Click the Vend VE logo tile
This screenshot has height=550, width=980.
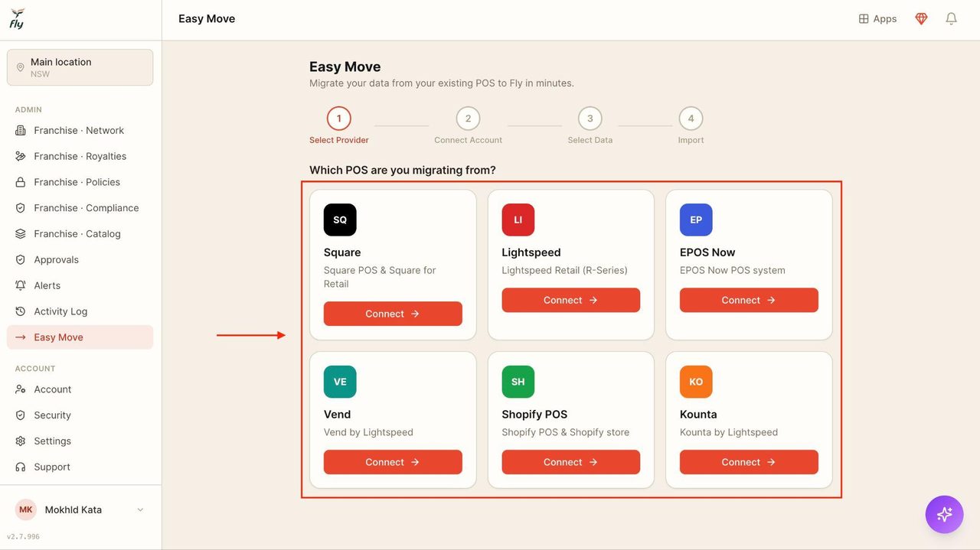point(340,382)
